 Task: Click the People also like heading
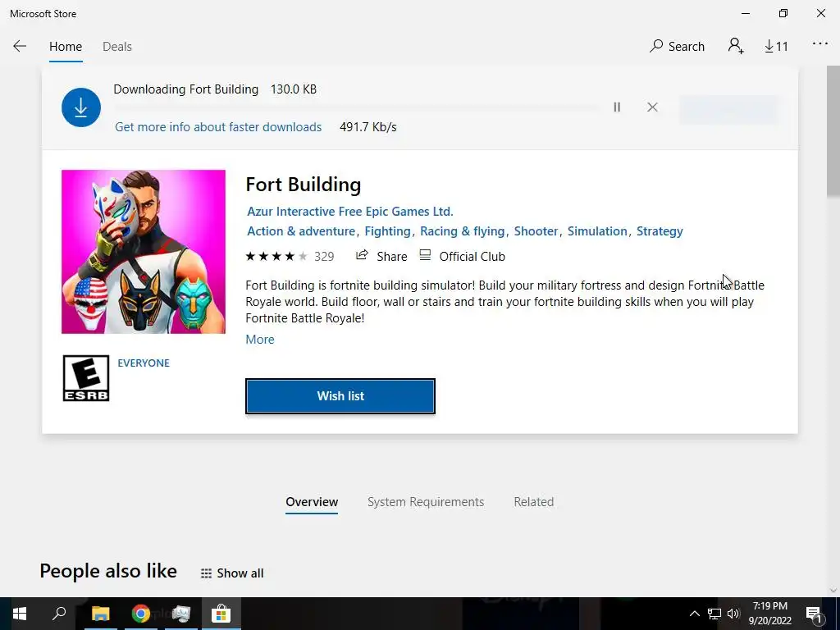pos(108,571)
